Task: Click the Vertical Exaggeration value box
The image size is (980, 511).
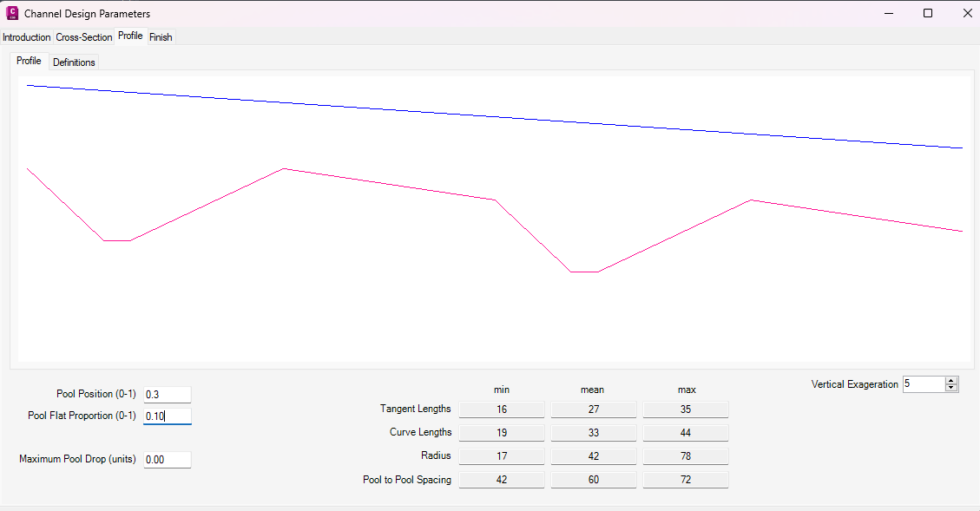Action: (x=923, y=384)
